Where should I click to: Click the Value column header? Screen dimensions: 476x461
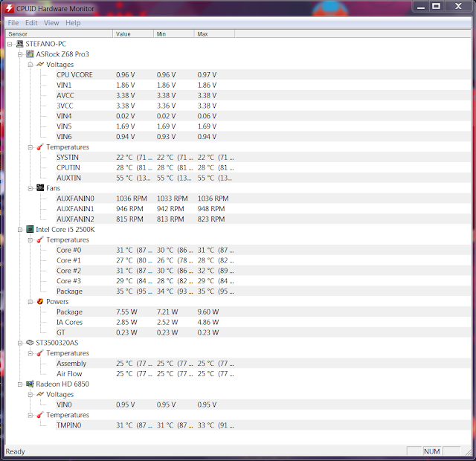point(133,34)
